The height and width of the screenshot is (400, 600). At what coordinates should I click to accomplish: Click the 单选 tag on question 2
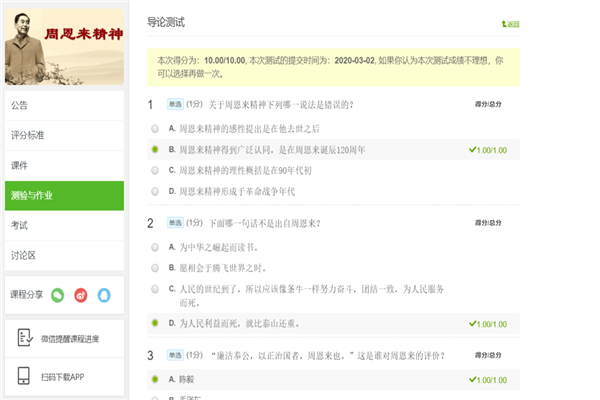click(x=174, y=223)
